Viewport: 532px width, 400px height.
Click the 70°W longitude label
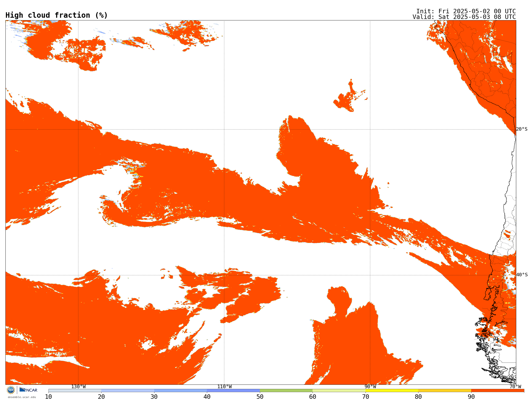point(515,387)
